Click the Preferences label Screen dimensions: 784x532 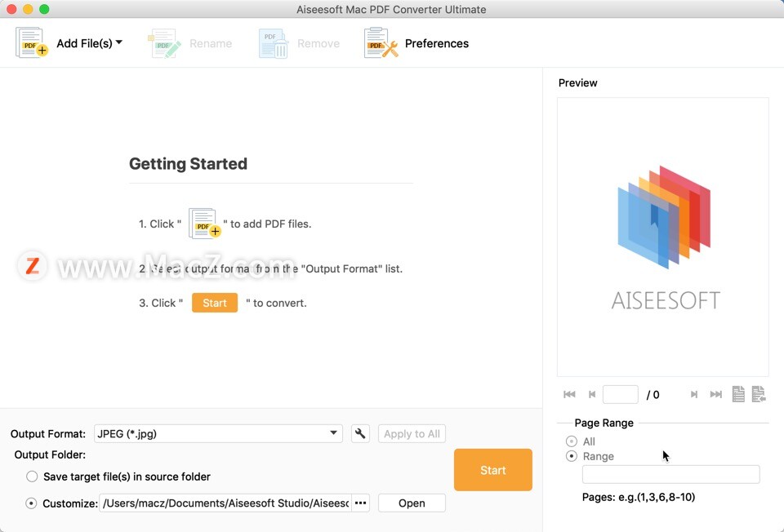[436, 43]
